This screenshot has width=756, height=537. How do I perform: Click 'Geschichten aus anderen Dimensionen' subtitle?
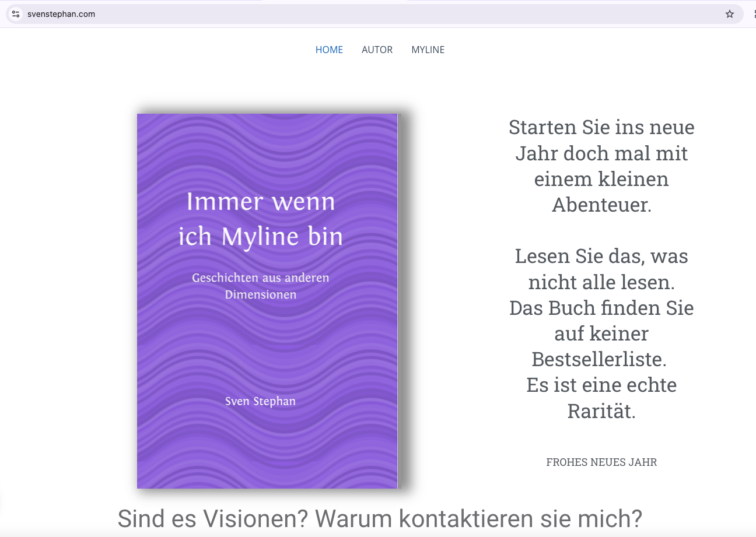pyautogui.click(x=261, y=286)
